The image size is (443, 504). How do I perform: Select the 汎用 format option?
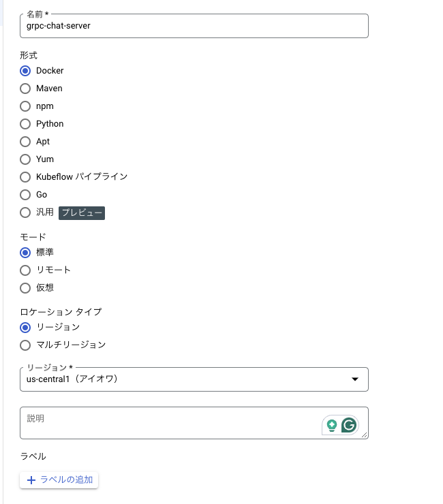tap(25, 212)
